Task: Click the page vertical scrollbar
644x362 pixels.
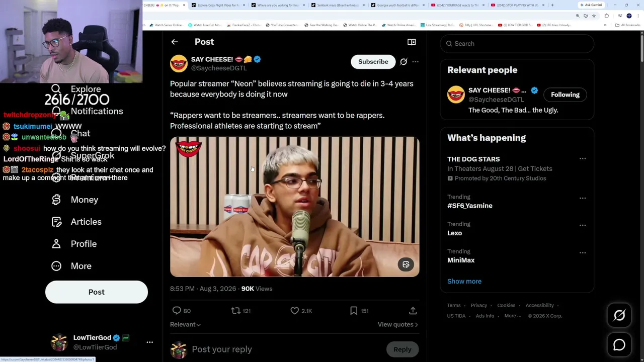Action: (x=641, y=196)
